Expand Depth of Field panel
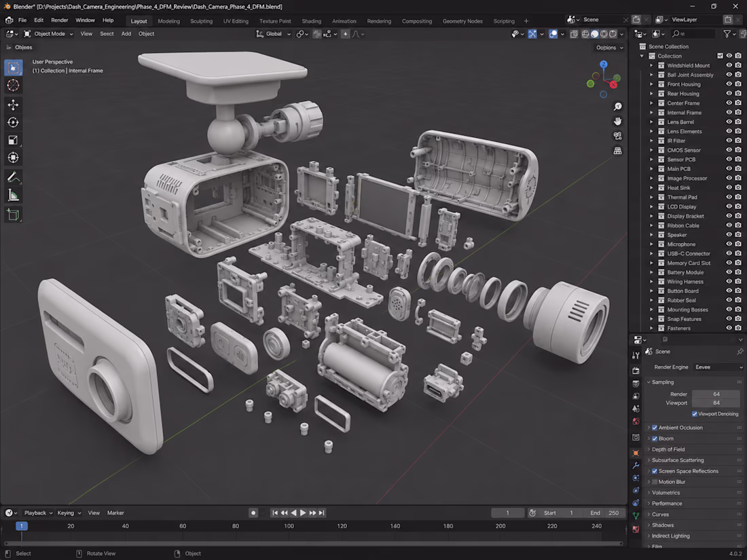Viewport: 747px width, 560px height. click(668, 449)
